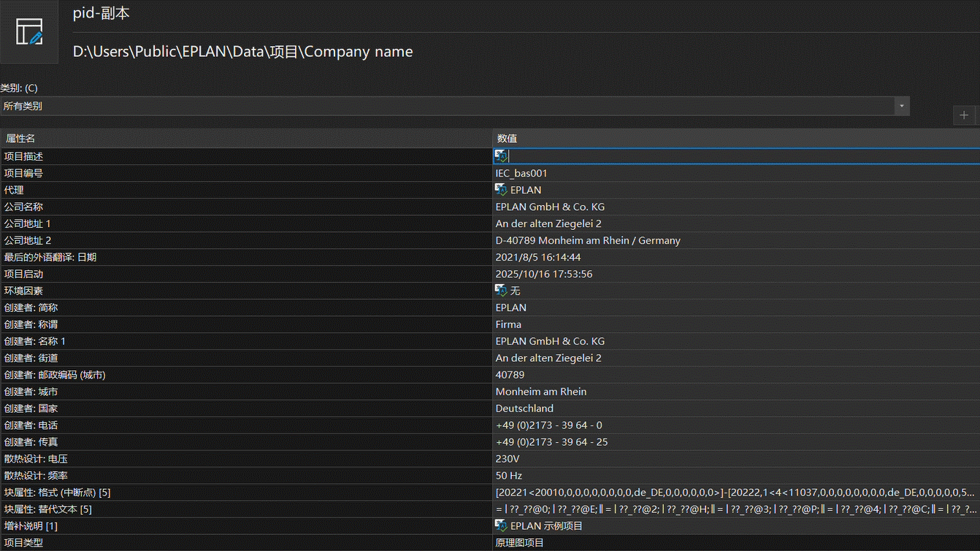980x551 pixels.
Task: Click the translation icon beside EPLAN 示例项目
Action: pos(501,525)
